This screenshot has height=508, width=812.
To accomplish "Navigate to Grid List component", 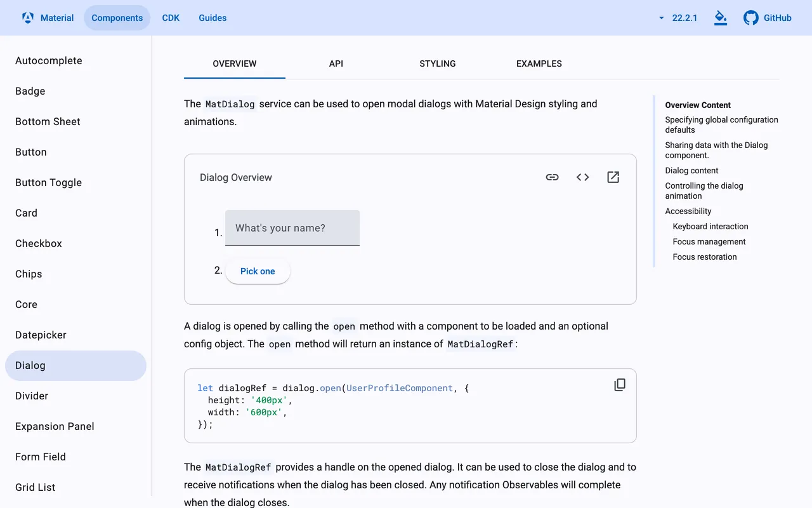I will click(x=75, y=488).
